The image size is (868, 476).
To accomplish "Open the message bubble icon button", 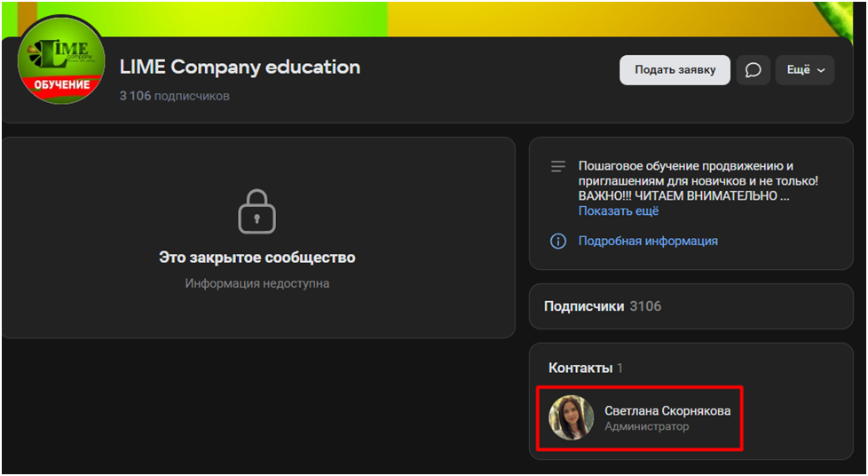I will pos(753,70).
